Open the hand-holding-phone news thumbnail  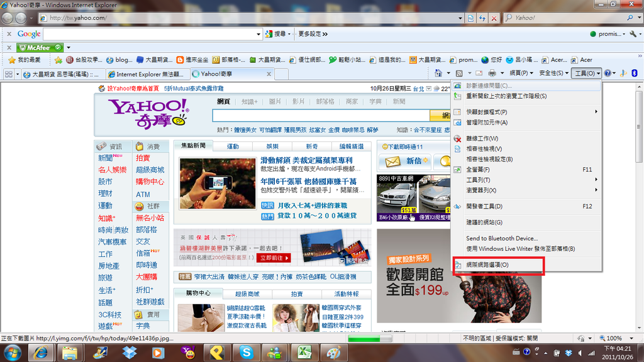[x=218, y=184]
